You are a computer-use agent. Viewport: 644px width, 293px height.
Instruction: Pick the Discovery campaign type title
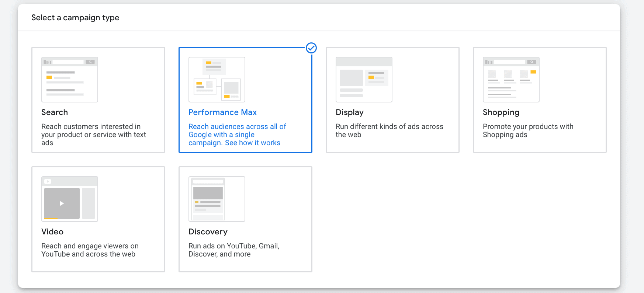208,232
